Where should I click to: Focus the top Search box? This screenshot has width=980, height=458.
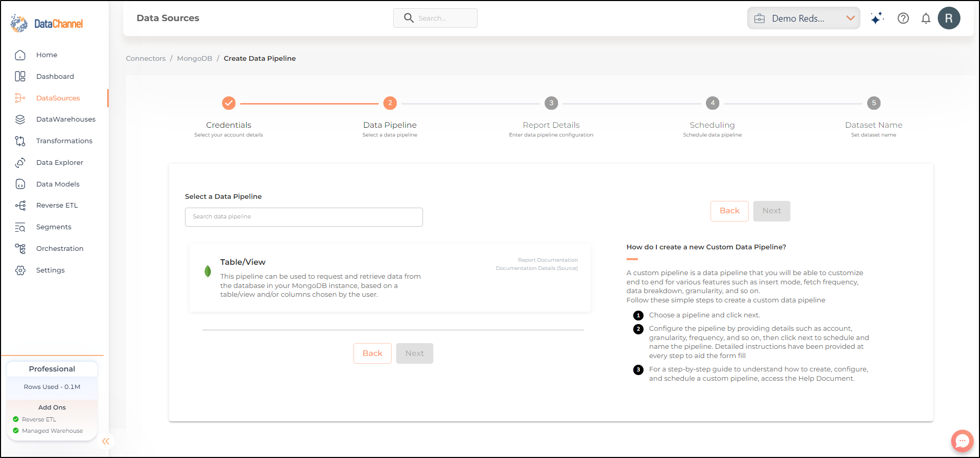pos(435,18)
